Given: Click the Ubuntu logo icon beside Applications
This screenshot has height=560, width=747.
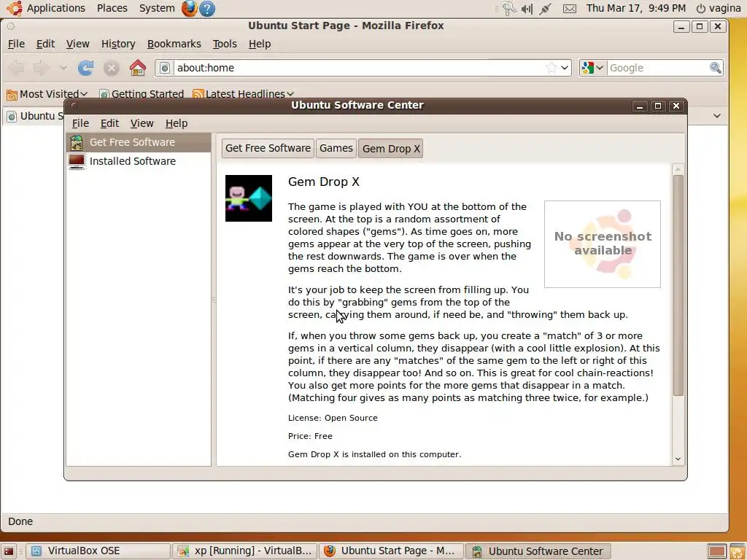Looking at the screenshot, I should click(x=14, y=8).
